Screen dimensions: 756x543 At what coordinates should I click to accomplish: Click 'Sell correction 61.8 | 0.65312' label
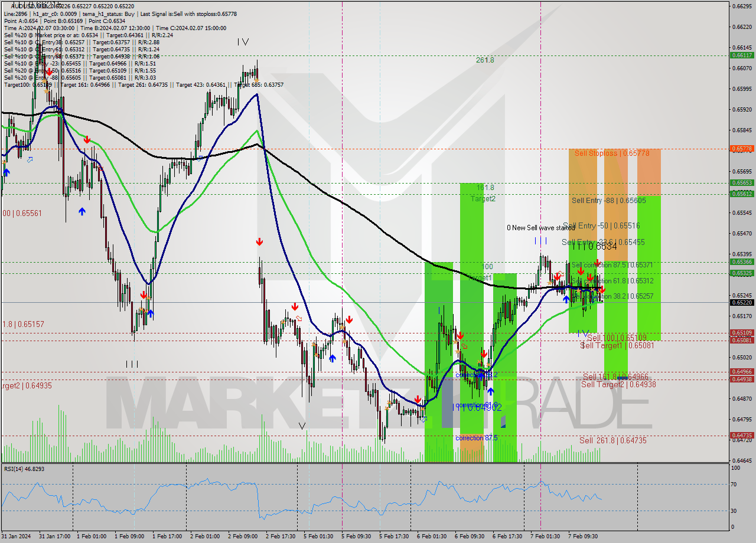pos(612,281)
